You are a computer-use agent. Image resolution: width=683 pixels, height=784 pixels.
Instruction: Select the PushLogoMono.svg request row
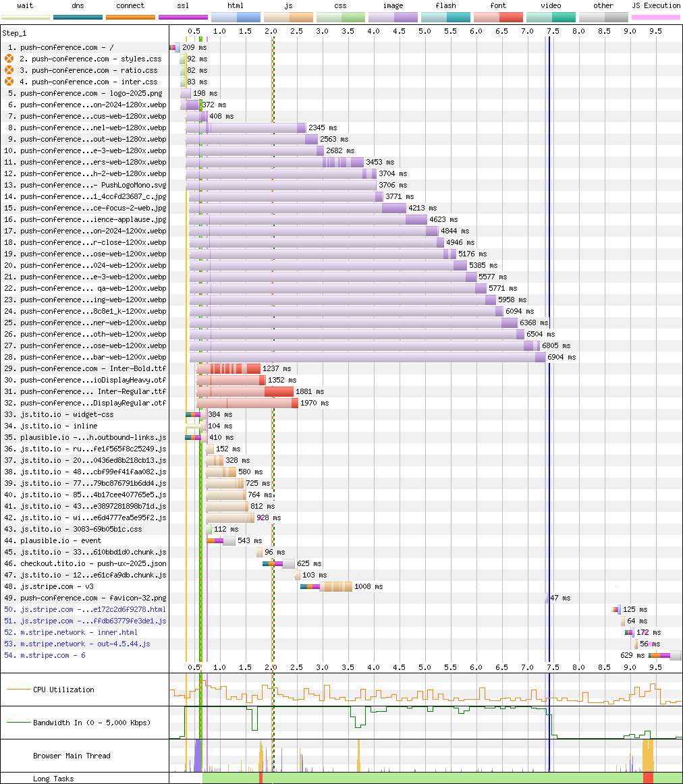pos(341,185)
